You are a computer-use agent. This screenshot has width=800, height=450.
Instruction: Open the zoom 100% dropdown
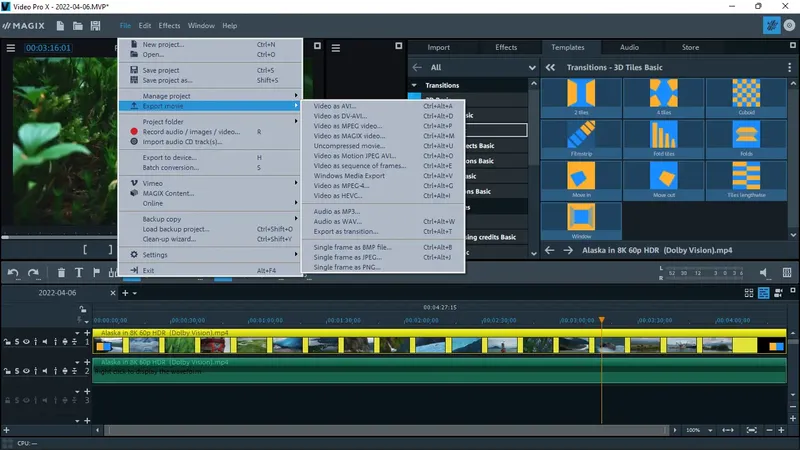click(x=710, y=430)
